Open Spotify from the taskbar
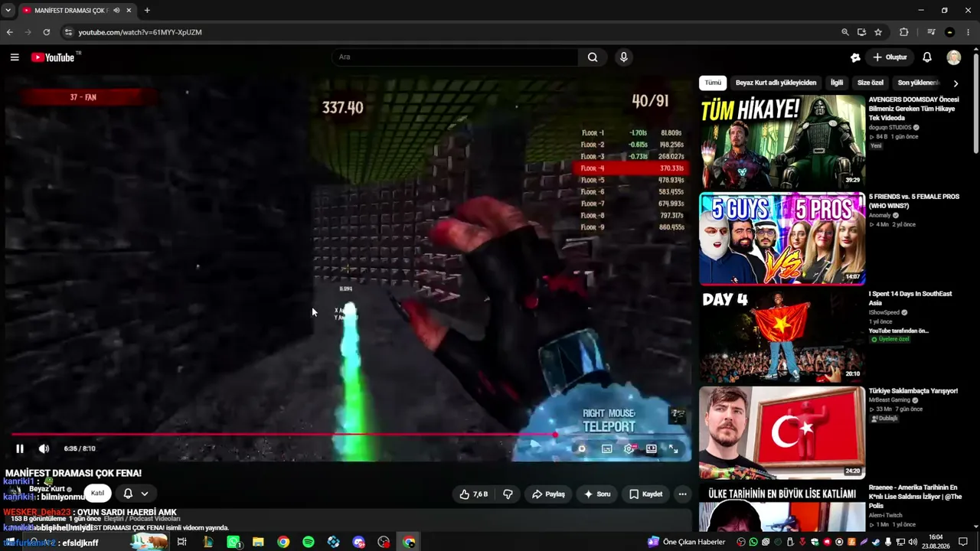This screenshot has height=551, width=980. (308, 543)
